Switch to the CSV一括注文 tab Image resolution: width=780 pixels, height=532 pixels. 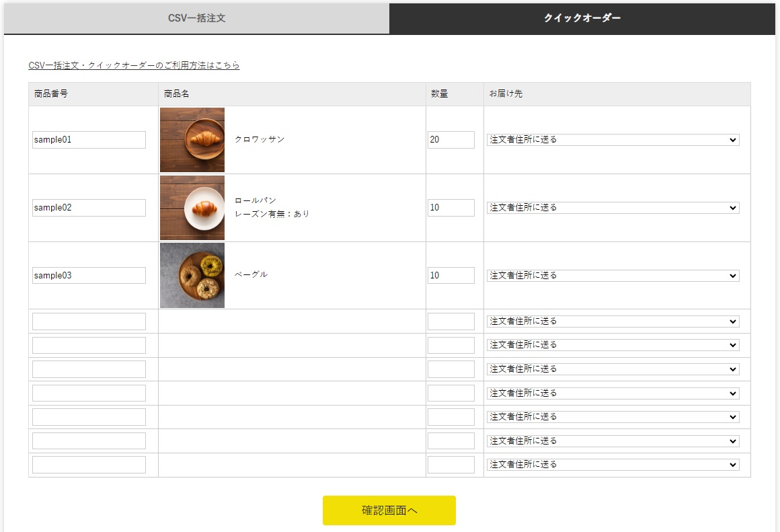196,18
